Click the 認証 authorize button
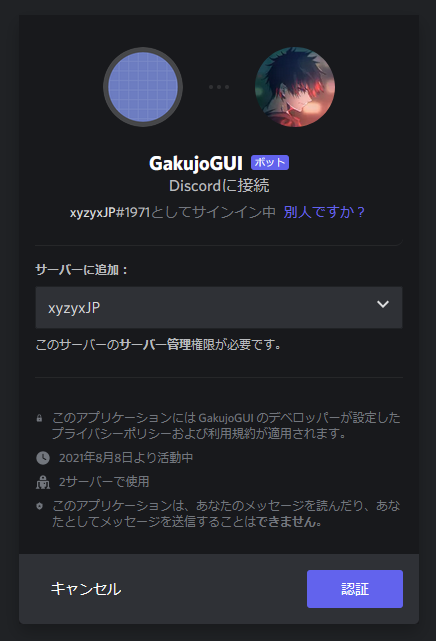This screenshot has width=436, height=641. tap(355, 589)
